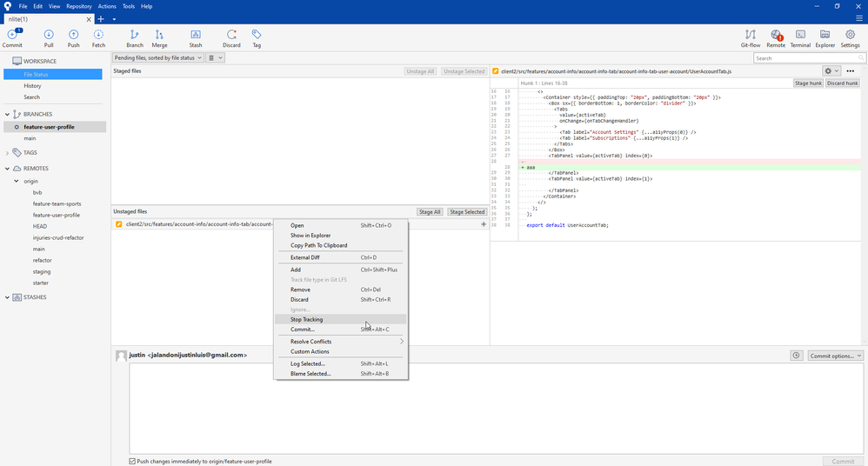The width and height of the screenshot is (868, 466).
Task: Collapse the REMOTES section
Action: click(7, 169)
